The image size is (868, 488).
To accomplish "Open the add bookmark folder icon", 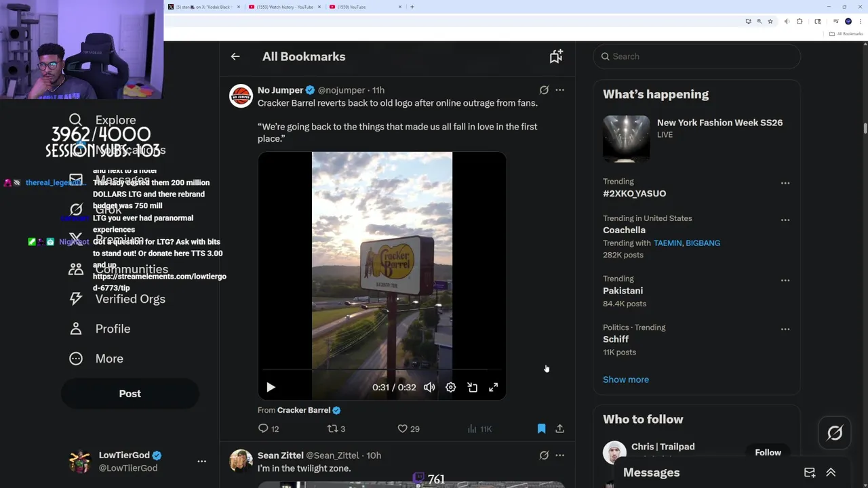I will [556, 57].
